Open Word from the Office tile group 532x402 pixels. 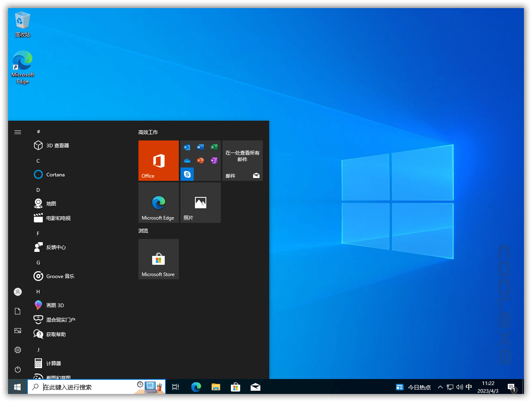[x=200, y=147]
